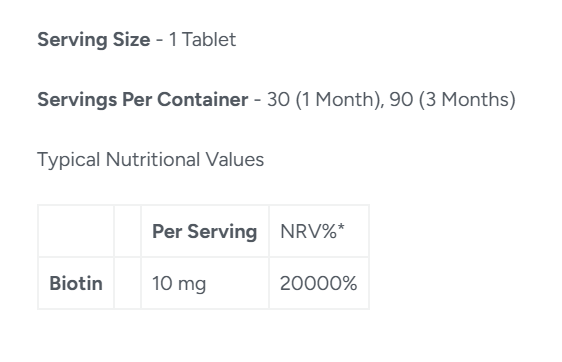Click the 10 mg table cell
The height and width of the screenshot is (362, 562).
point(205,283)
